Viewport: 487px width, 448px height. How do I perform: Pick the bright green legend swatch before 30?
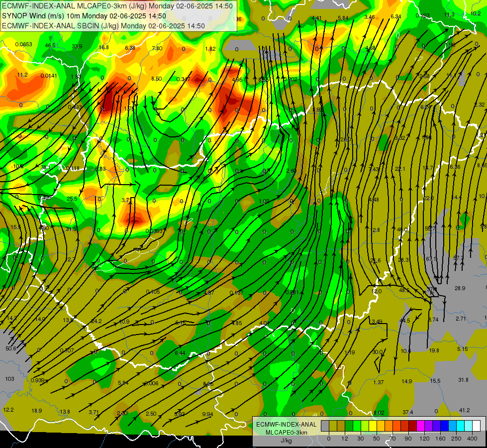pyautogui.click(x=357, y=426)
